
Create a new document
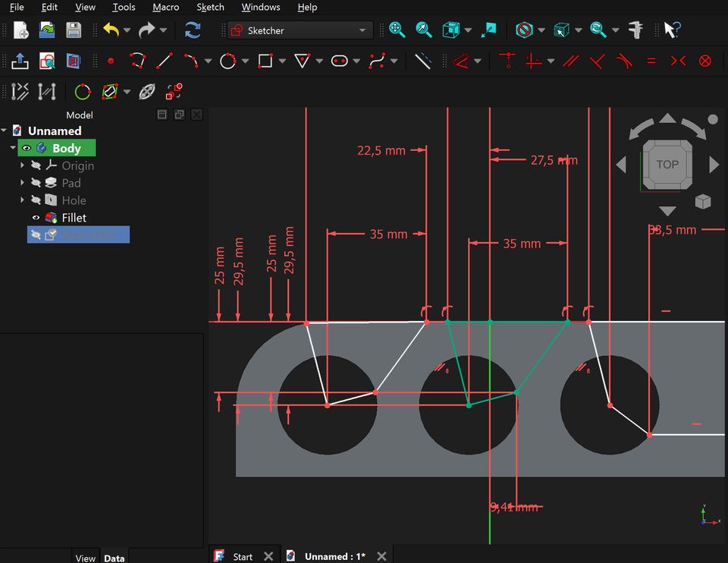[20, 30]
